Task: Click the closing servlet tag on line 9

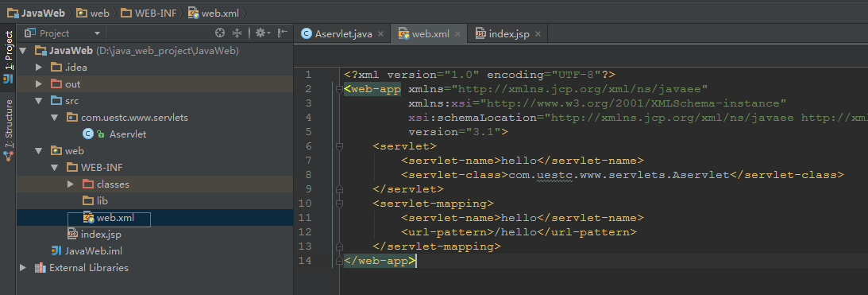Action: 408,189
